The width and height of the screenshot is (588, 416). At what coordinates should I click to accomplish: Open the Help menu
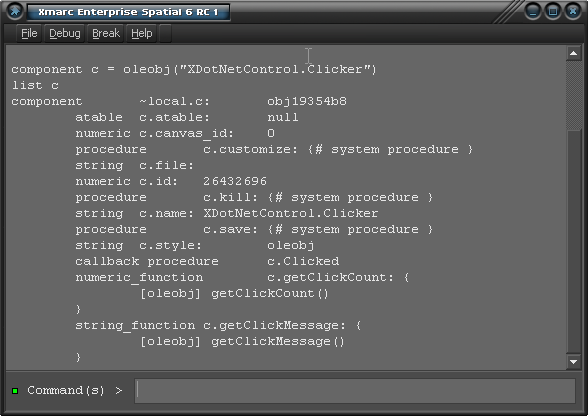click(x=142, y=34)
